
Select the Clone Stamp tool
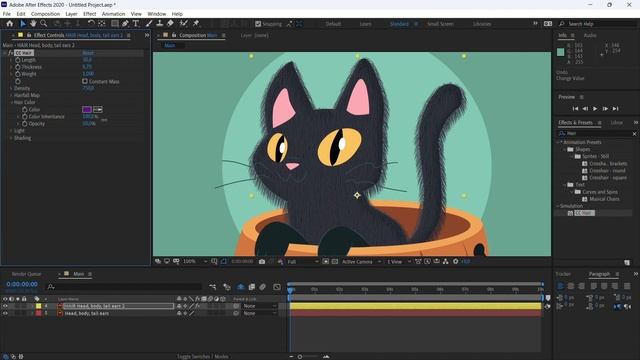click(x=160, y=24)
